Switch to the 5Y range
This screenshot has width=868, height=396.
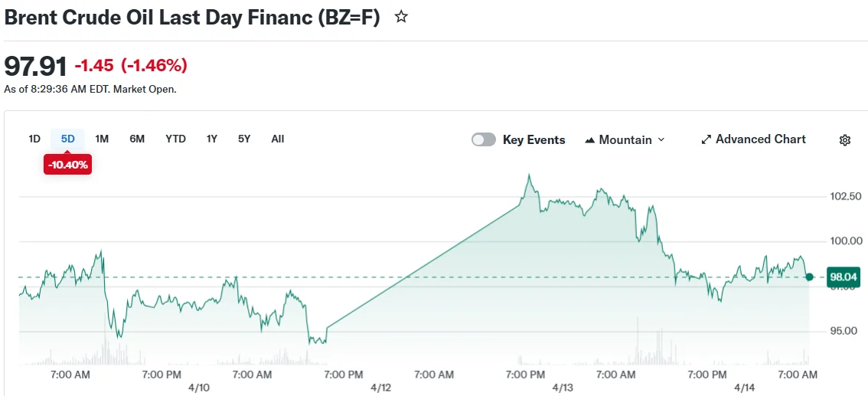(x=244, y=139)
